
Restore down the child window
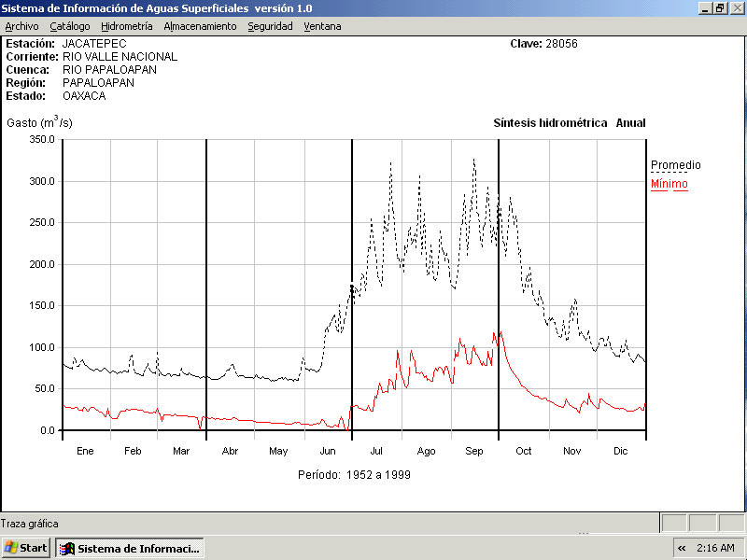coord(719,8)
